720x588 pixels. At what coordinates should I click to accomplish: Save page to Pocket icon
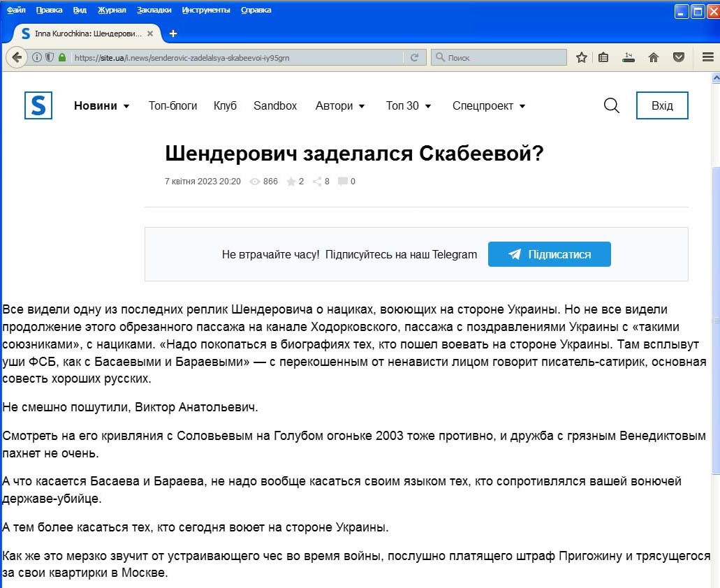tap(679, 57)
